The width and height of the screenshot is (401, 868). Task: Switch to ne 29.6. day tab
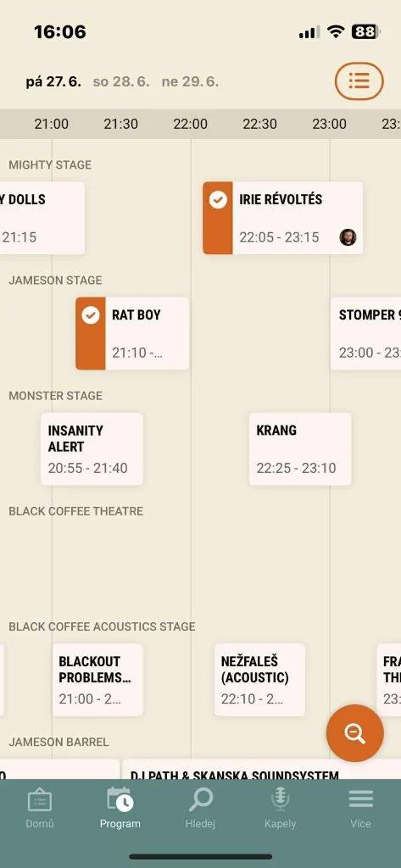click(190, 82)
